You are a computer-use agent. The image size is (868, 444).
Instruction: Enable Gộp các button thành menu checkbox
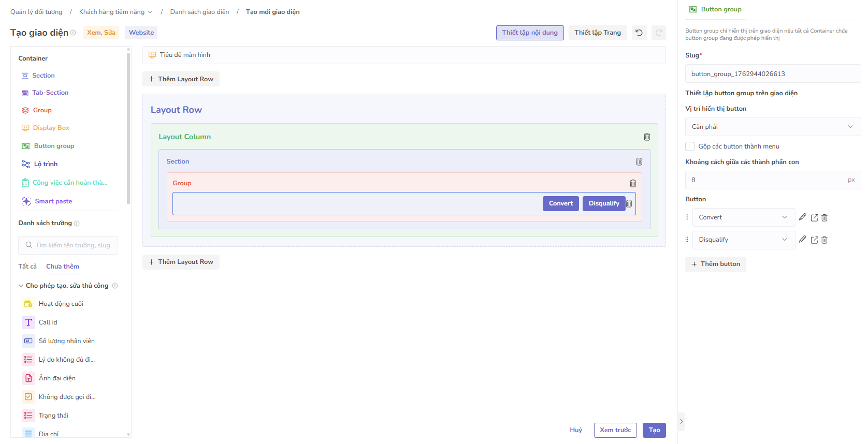tap(690, 146)
